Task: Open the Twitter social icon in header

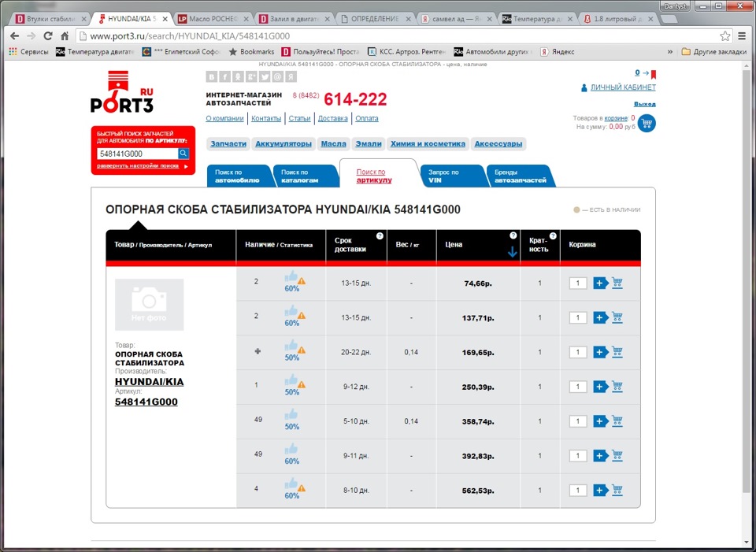Action: [265, 77]
